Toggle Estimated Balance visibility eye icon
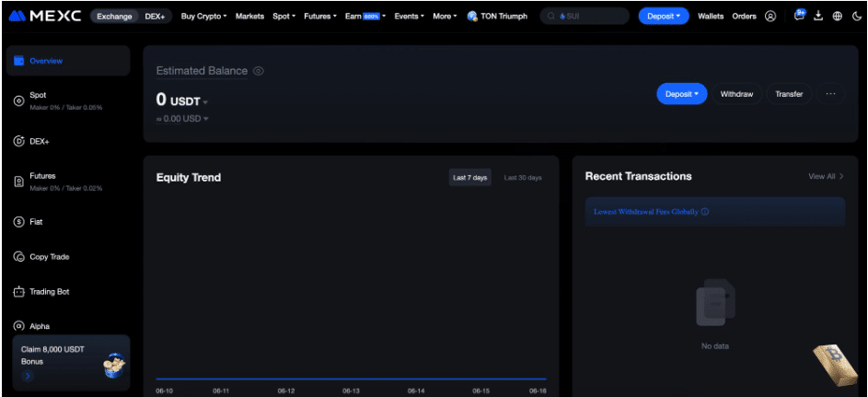 tap(259, 71)
